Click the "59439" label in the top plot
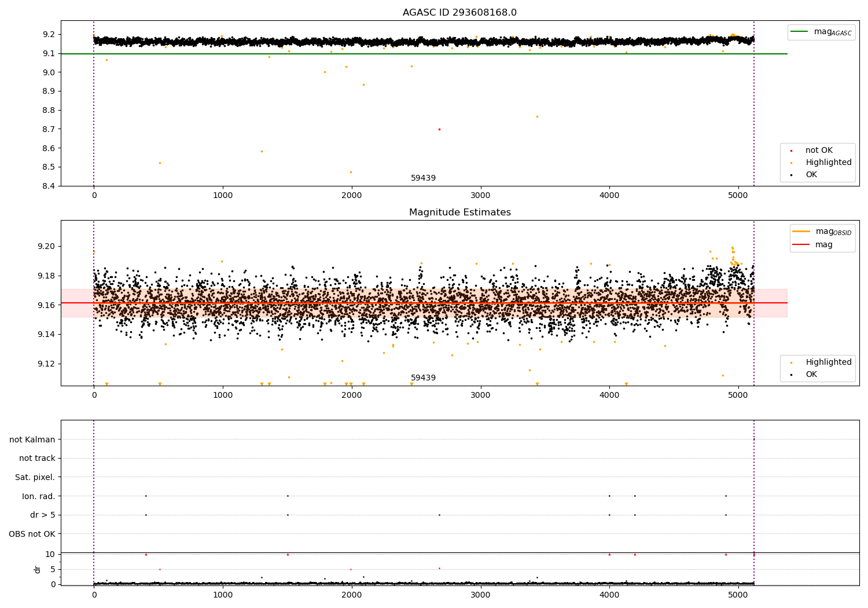Viewport: 868px width, 608px height. click(423, 178)
